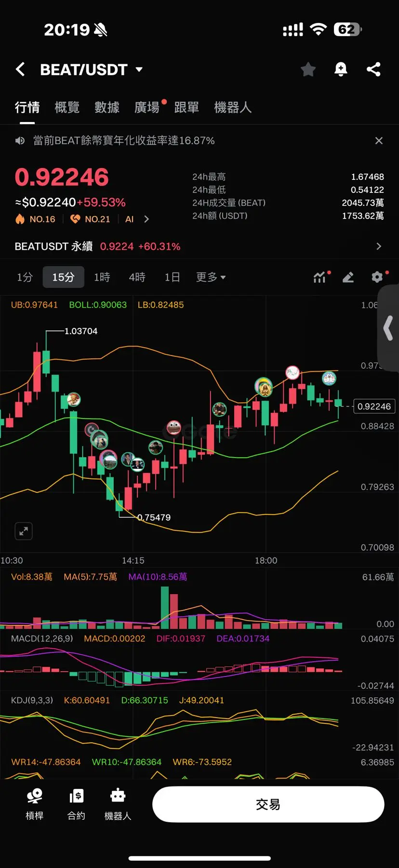Open the 槓桿 leverage icon

pos(35,804)
